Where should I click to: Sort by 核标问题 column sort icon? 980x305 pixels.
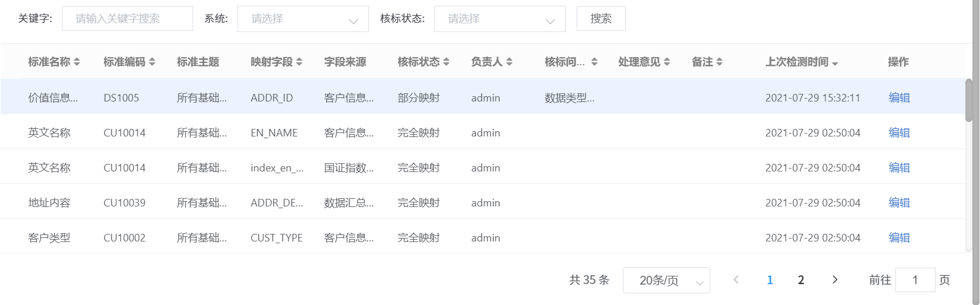594,62
